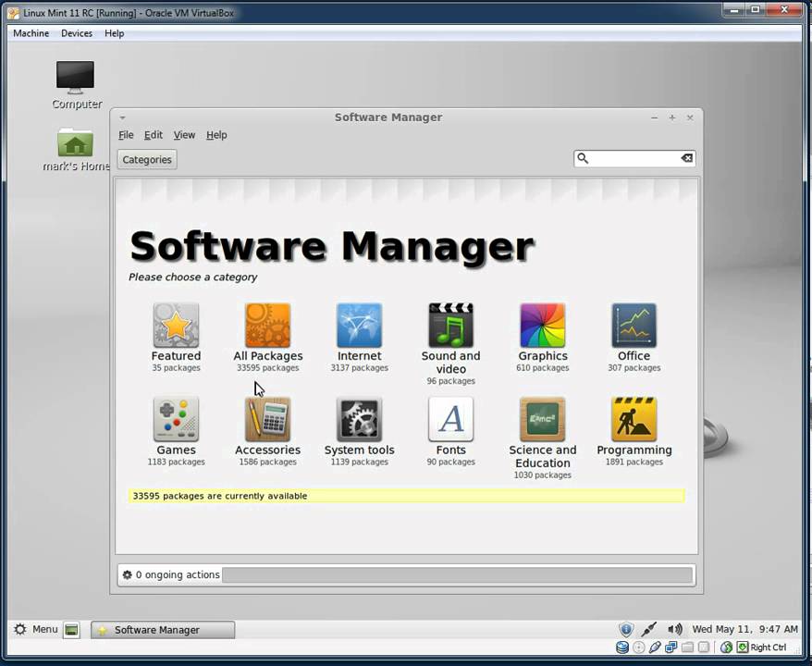This screenshot has width=812, height=666.
Task: Click the volume speaker tray icon
Action: point(675,629)
